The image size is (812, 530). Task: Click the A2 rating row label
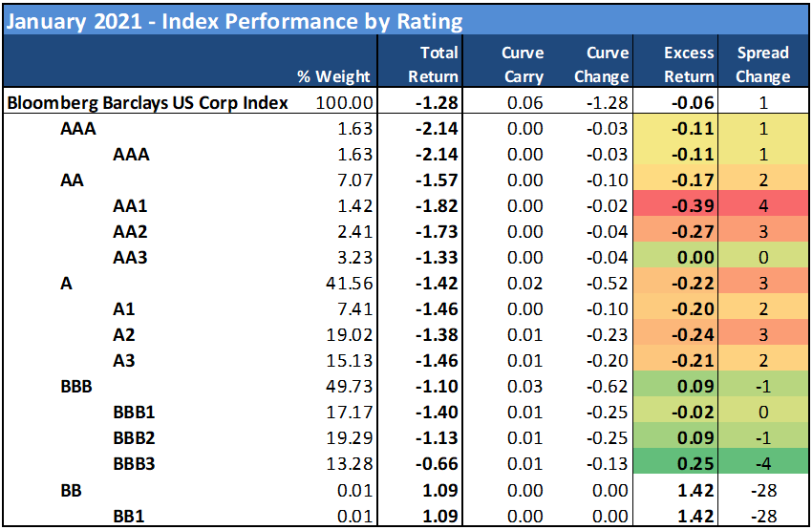(x=125, y=334)
